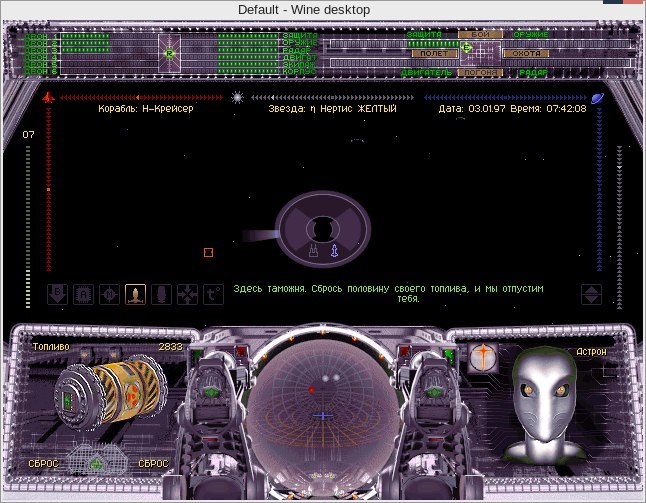Click the A chip autopilot icon

83,294
